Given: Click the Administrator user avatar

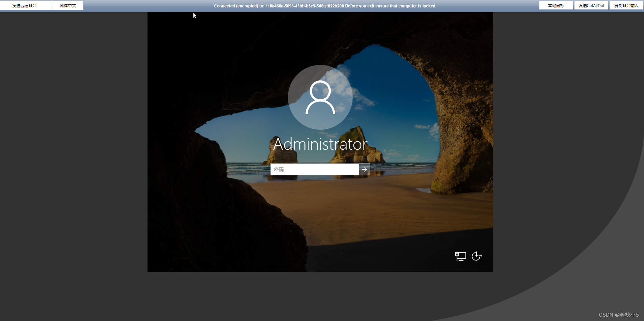Looking at the screenshot, I should tap(320, 97).
